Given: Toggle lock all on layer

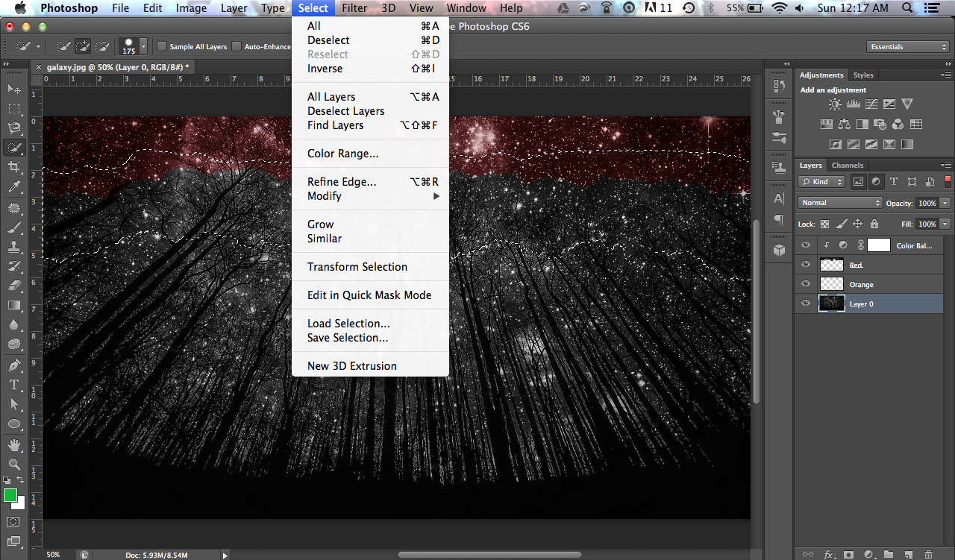Looking at the screenshot, I should [x=874, y=224].
